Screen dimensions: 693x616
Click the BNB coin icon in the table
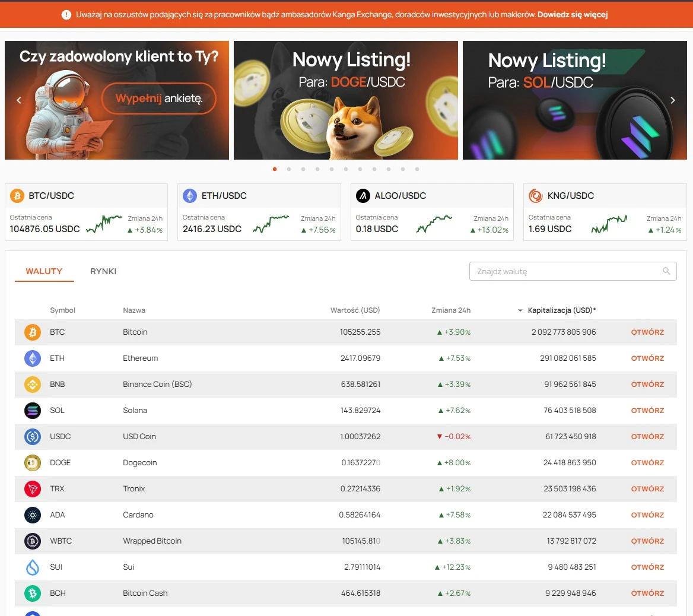coord(32,385)
